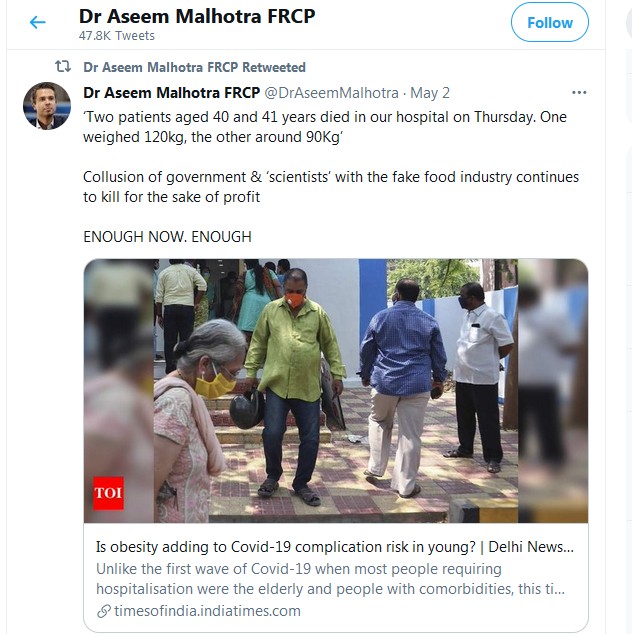Click the timesofindia.indiatimes.com domain
The image size is (632, 634).
(x=206, y=611)
